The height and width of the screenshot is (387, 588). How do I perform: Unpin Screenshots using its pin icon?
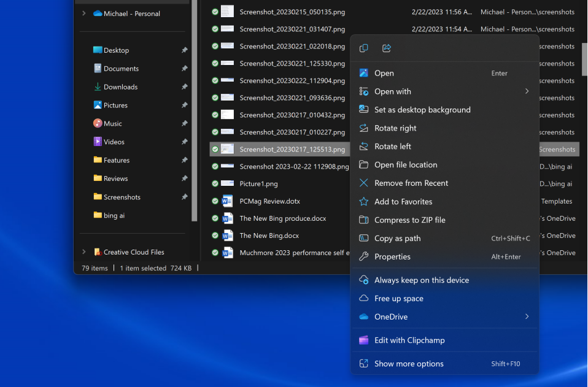pos(184,197)
